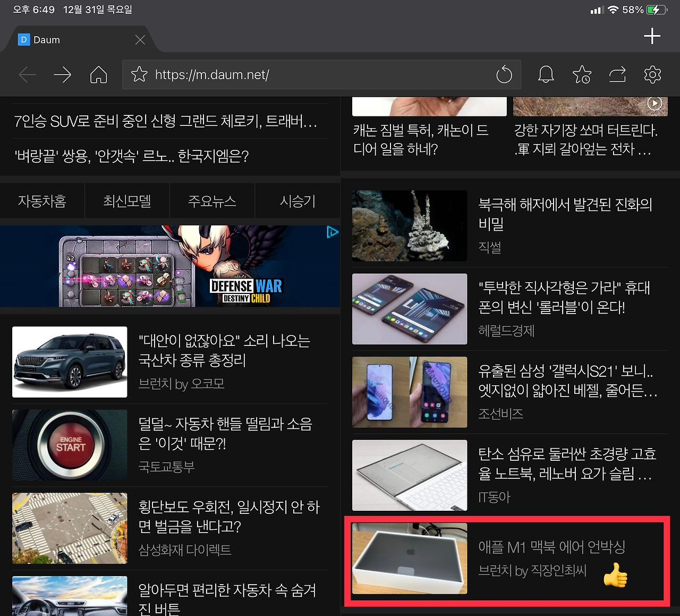
Task: Switch to the 자동차홈 tab
Action: [42, 201]
